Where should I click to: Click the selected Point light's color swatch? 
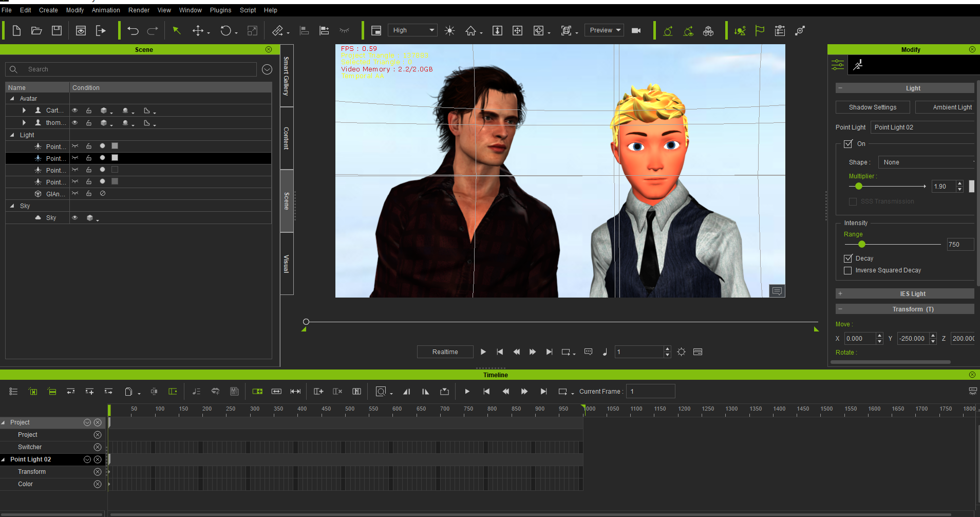point(115,158)
